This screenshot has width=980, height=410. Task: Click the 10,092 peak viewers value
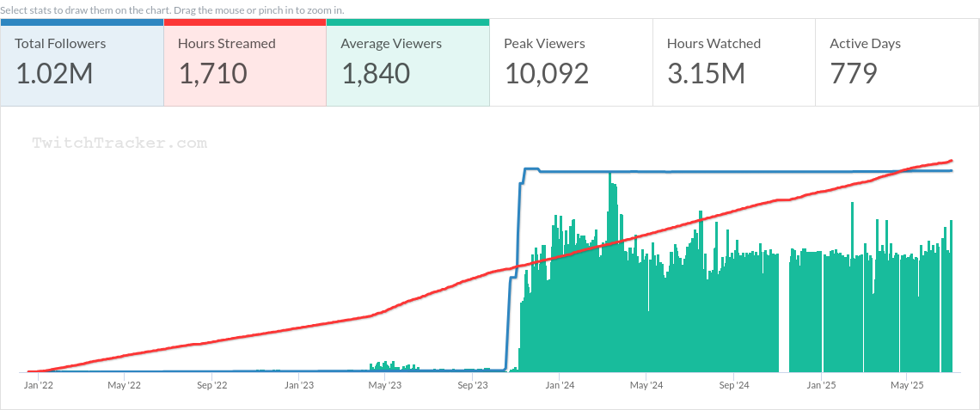547,74
